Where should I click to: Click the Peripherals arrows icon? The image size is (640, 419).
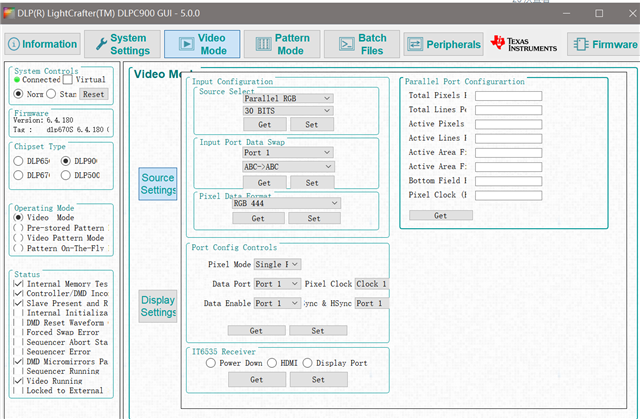tap(415, 44)
